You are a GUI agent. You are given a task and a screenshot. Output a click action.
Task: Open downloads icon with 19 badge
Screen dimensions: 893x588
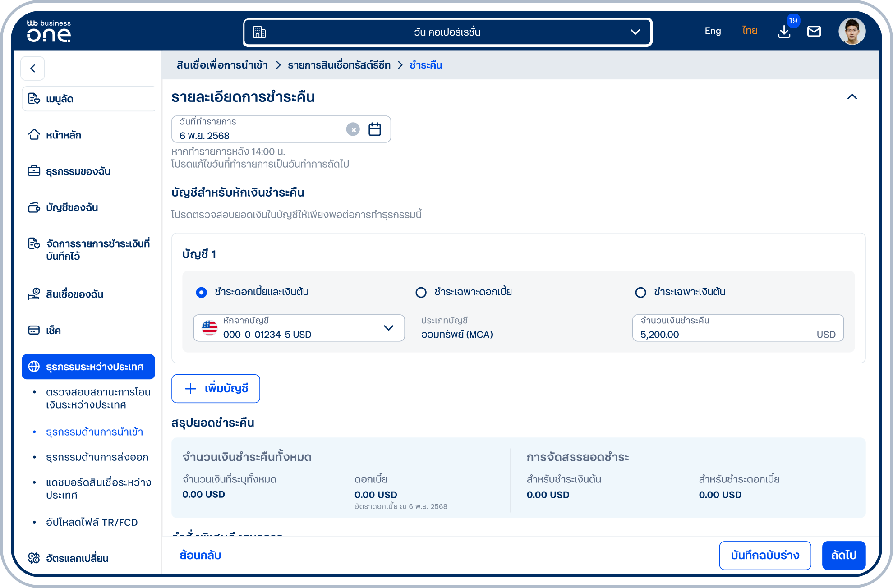coord(784,32)
